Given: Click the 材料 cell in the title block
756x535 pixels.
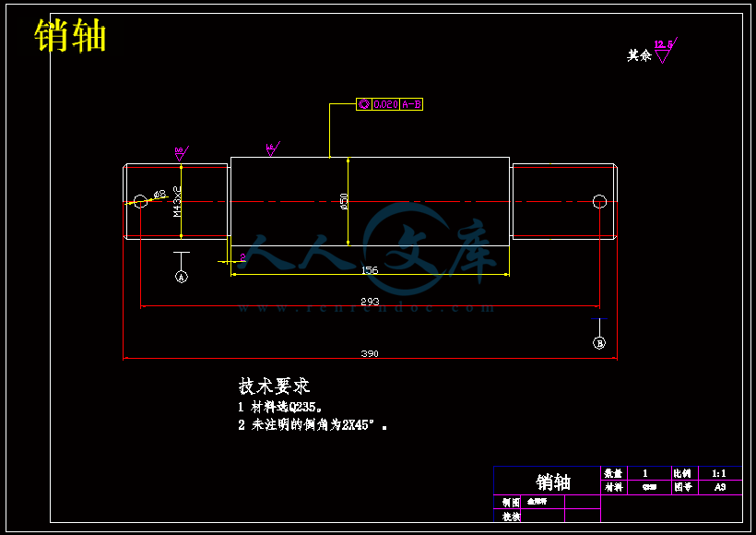Looking at the screenshot, I should (614, 488).
